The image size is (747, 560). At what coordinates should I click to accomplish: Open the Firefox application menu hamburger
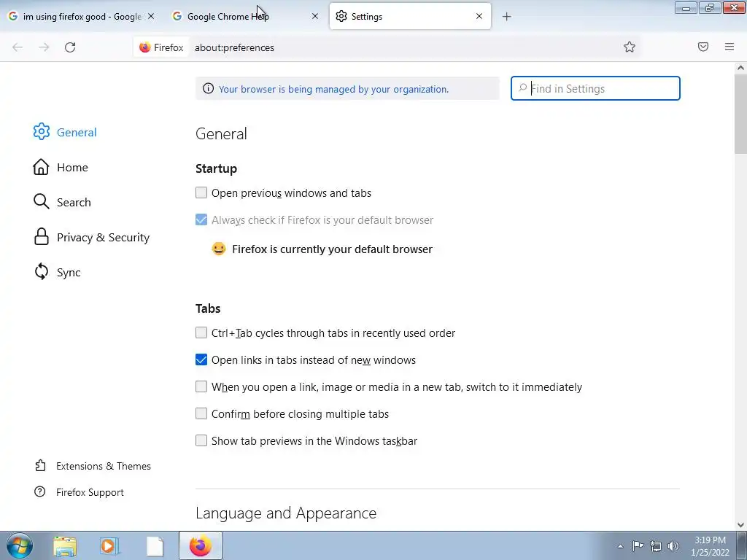click(729, 47)
